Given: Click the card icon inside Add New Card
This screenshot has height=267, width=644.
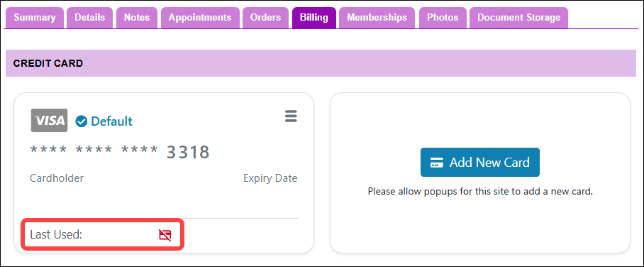Looking at the screenshot, I should tap(436, 163).
